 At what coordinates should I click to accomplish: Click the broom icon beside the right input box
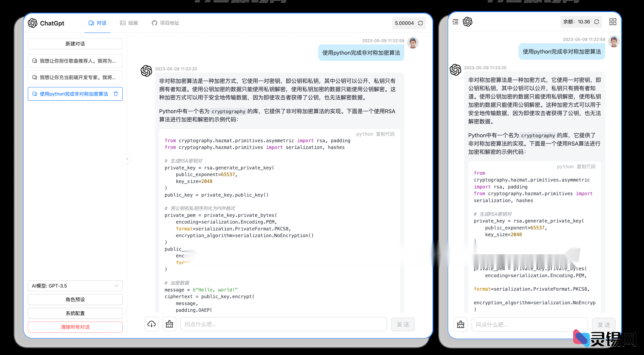pos(460,324)
